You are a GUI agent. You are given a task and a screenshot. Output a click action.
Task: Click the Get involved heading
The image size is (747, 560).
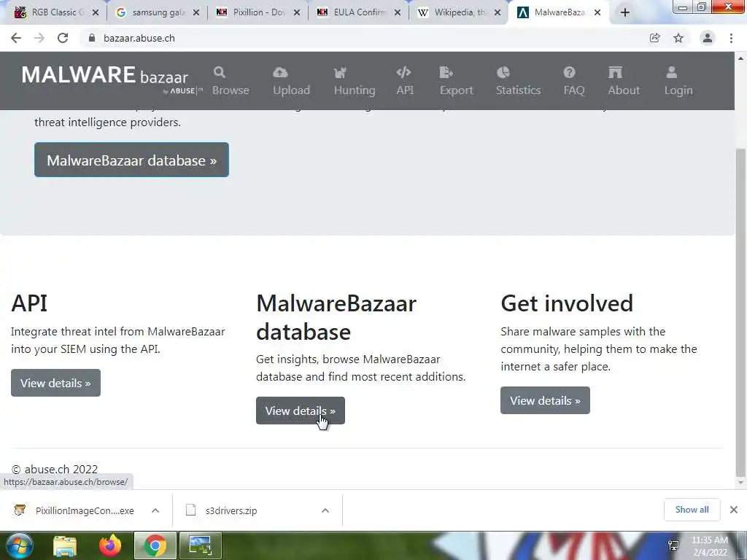pos(566,303)
